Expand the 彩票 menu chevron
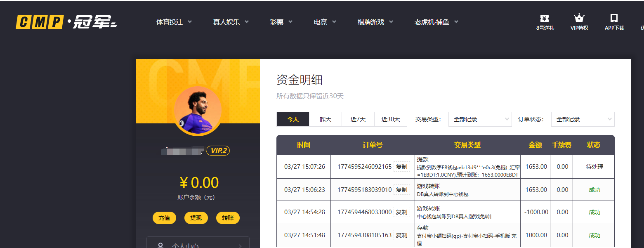This screenshot has height=248, width=644. (x=290, y=22)
